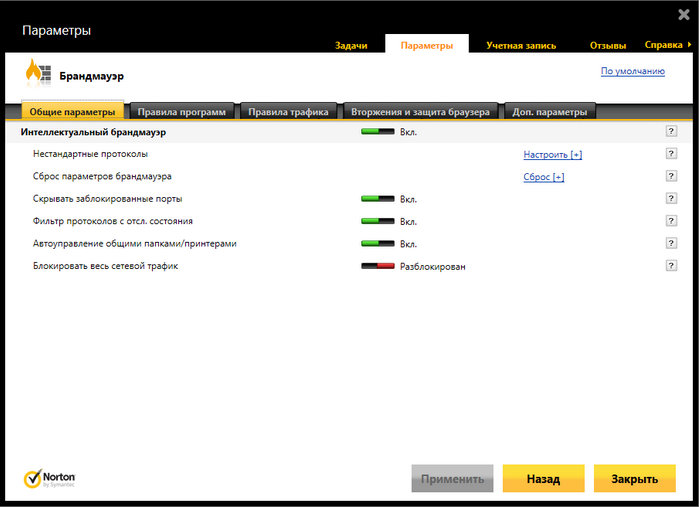699x507 pixels.
Task: Open help for Блокировать весь сетевой трафик
Action: pyautogui.click(x=671, y=266)
